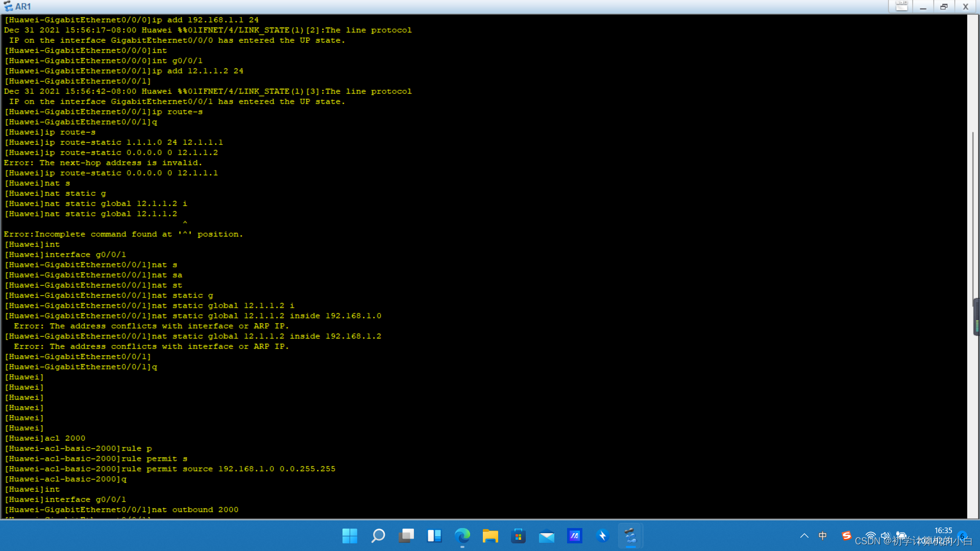Click 'Dec 31 2021 15:56:17-08:00' log line
Screen dimensions: 980x551
tap(208, 30)
